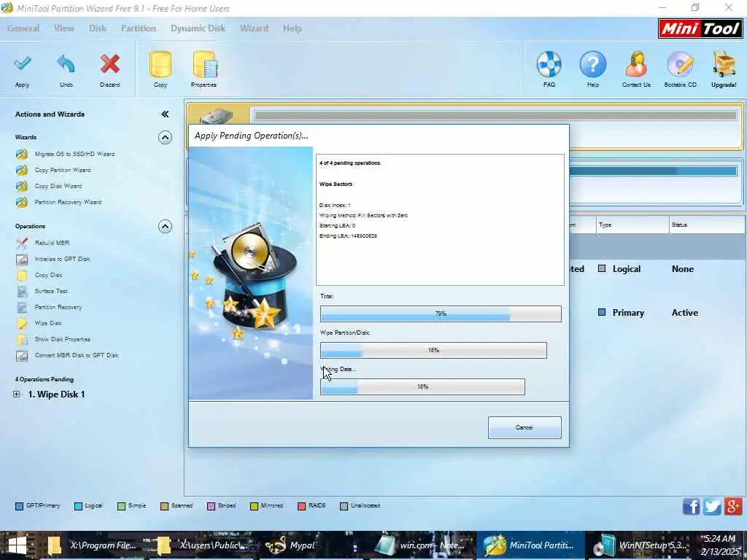Switch to win.com Notepad taskbar window

[421, 545]
